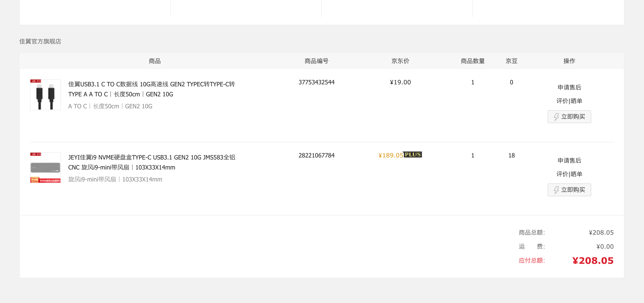Screen dimensions: 644x303
Task: Click lightning icon on second 立即购买 button
Action: coord(556,190)
